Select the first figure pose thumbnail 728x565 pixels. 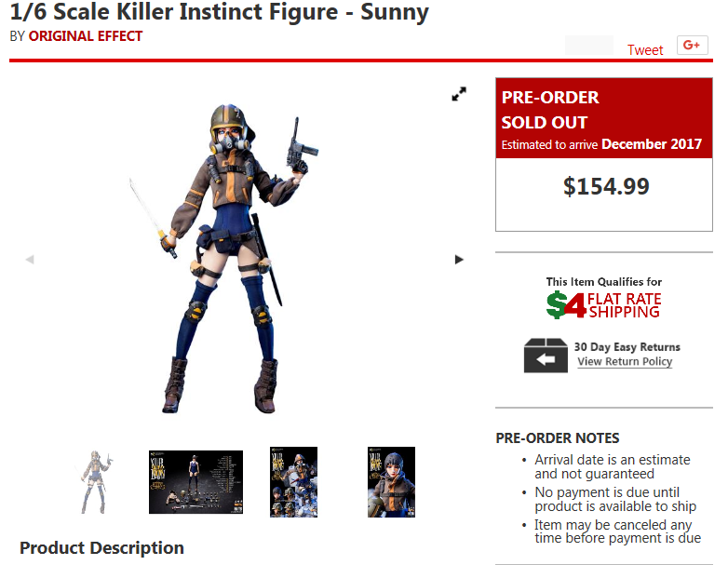click(97, 482)
